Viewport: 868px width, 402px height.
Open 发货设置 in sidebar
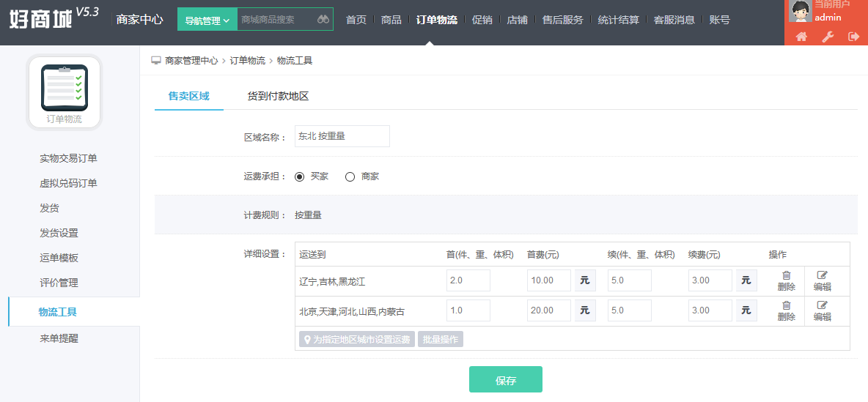point(59,234)
